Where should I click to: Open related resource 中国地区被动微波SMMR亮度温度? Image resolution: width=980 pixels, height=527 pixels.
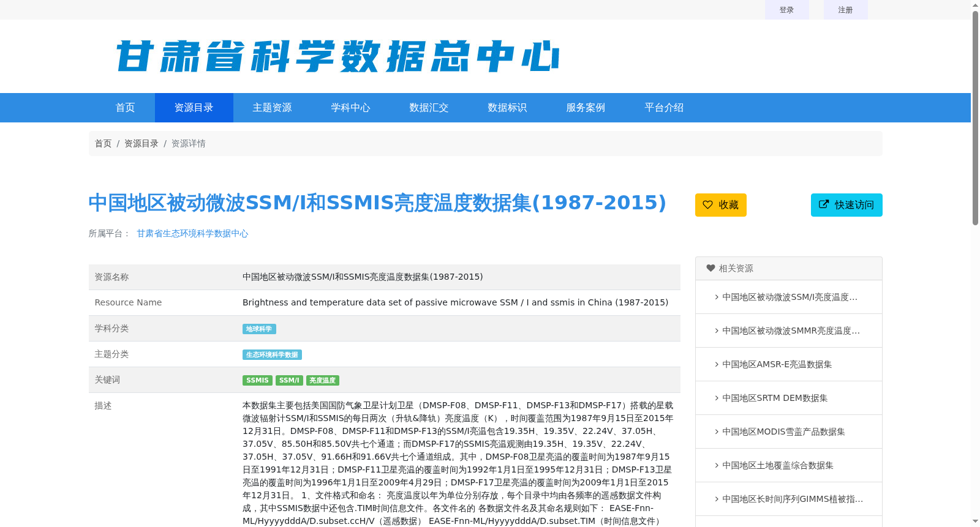click(791, 331)
